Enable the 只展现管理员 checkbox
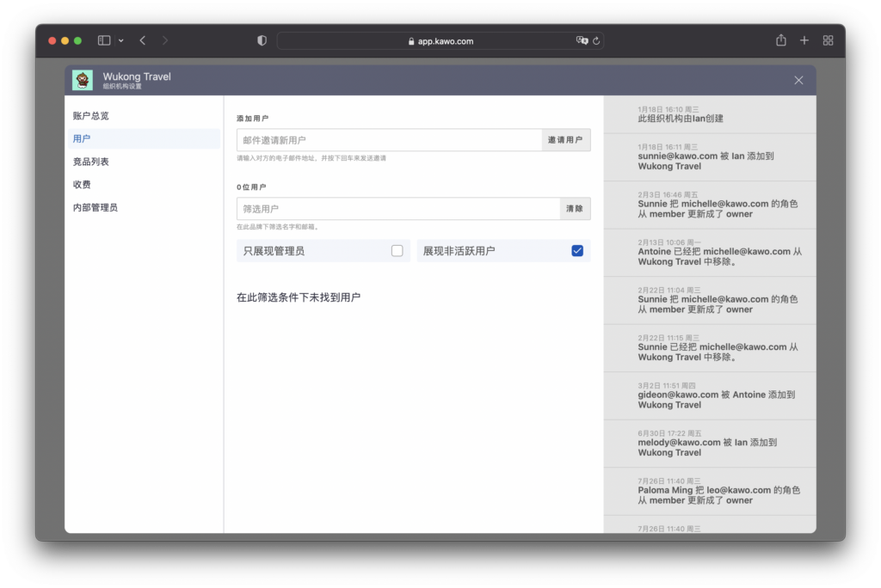Image resolution: width=881 pixels, height=588 pixels. pyautogui.click(x=397, y=251)
